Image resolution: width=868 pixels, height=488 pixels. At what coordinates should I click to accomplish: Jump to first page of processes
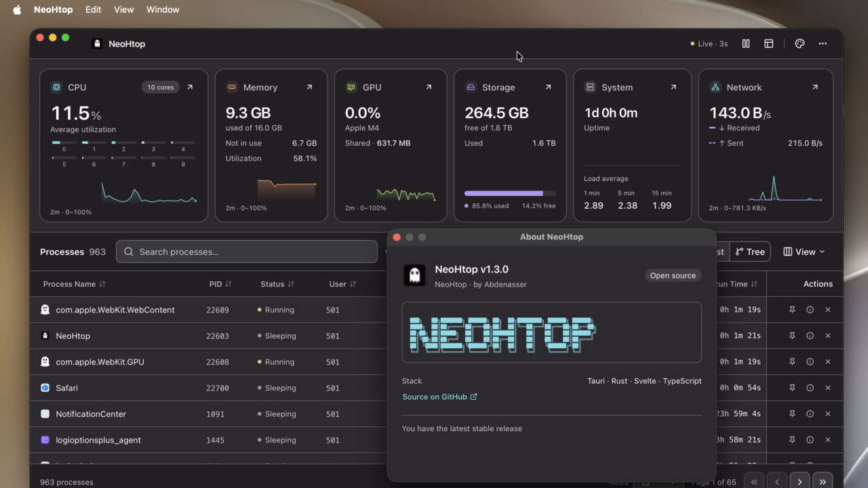[753, 482]
